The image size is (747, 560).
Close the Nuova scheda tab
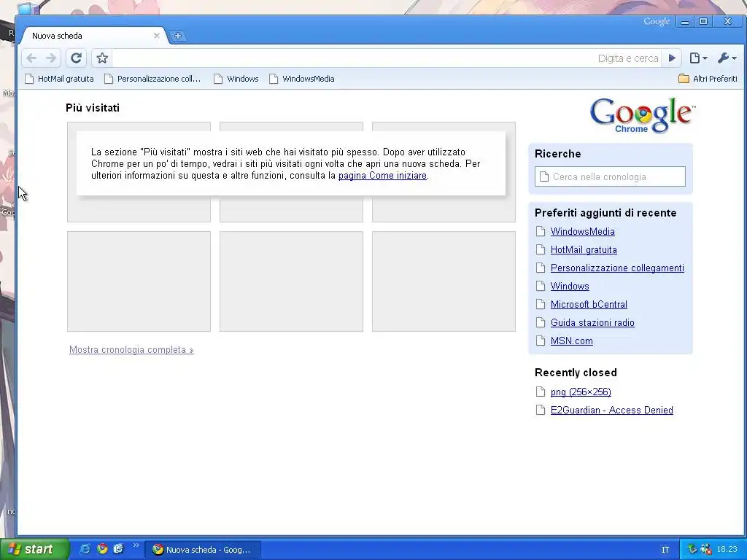point(156,36)
